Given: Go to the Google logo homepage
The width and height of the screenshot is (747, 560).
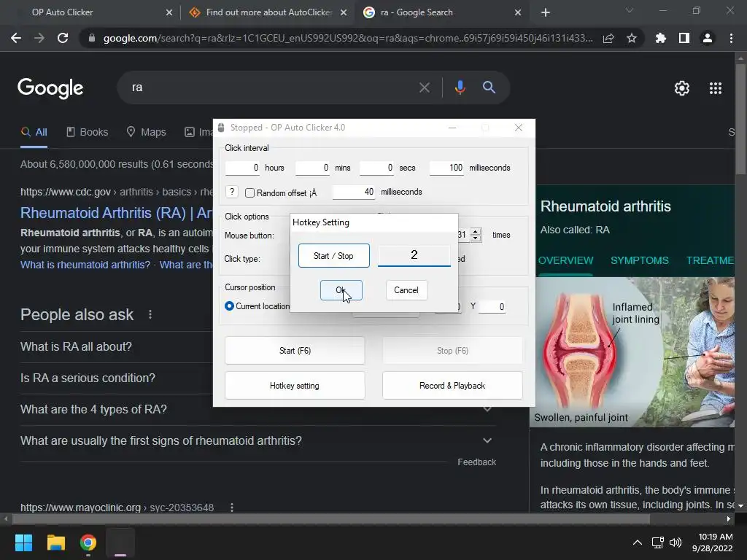Looking at the screenshot, I should click(50, 88).
